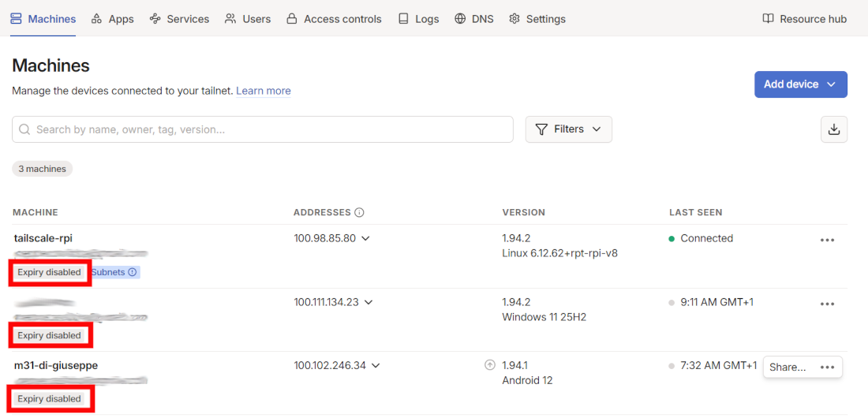Click the 3 machines count badge
This screenshot has height=418, width=868.
click(42, 169)
